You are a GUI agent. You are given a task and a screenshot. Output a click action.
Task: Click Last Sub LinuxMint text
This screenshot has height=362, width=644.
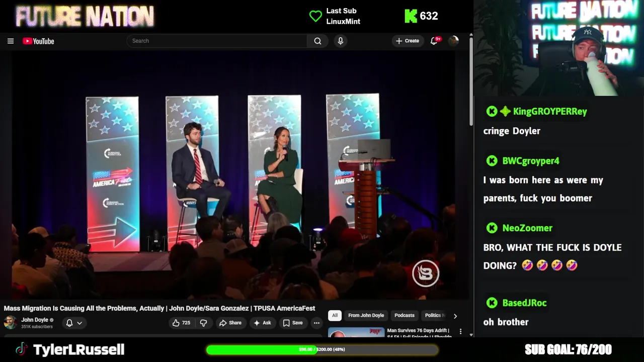pos(343,16)
